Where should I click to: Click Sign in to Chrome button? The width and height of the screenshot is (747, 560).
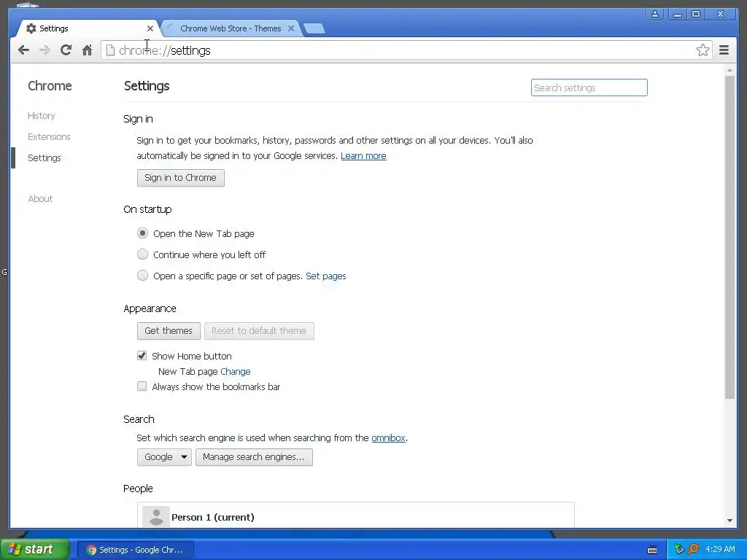pos(181,178)
